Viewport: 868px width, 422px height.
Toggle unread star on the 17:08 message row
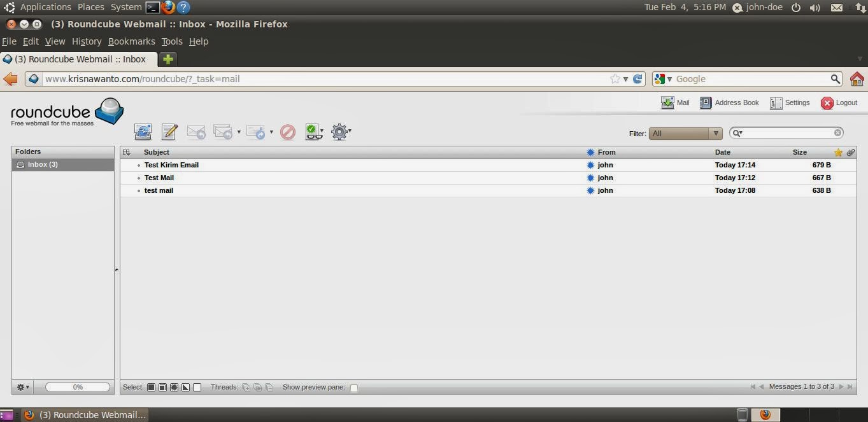[590, 190]
